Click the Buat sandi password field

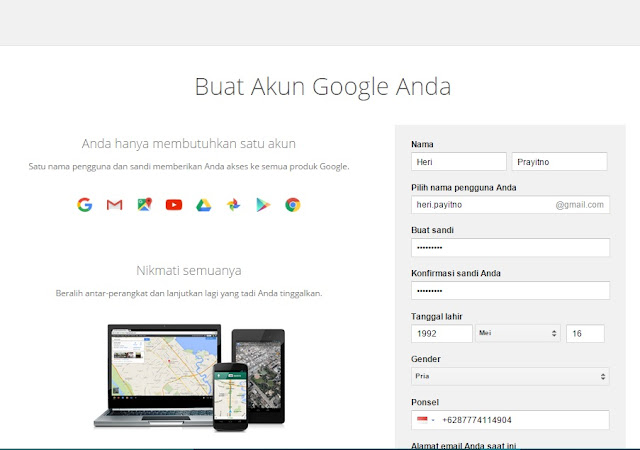tap(510, 247)
